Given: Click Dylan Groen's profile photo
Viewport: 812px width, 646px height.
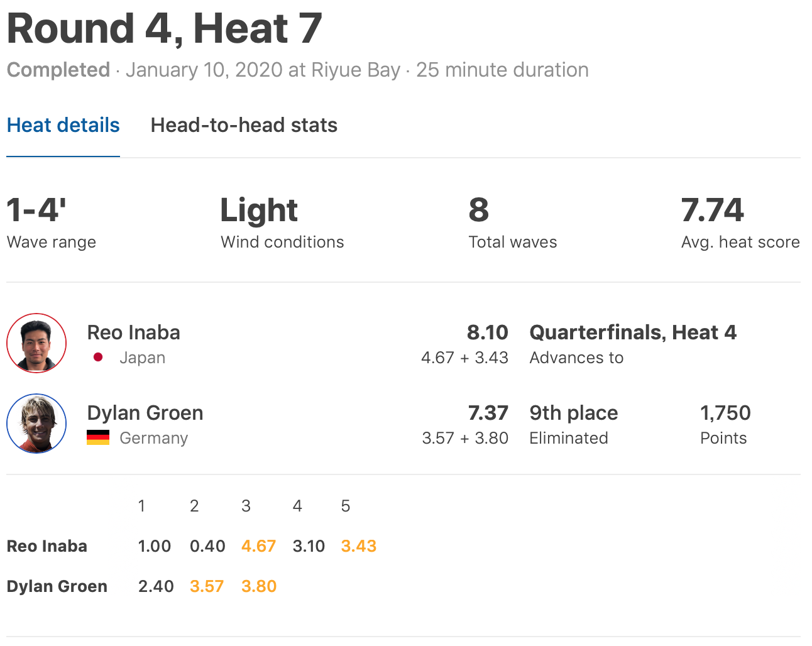Looking at the screenshot, I should (36, 424).
